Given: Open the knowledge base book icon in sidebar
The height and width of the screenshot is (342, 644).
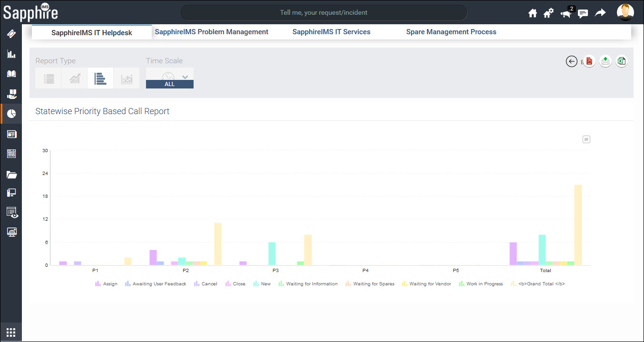Looking at the screenshot, I should point(11,74).
